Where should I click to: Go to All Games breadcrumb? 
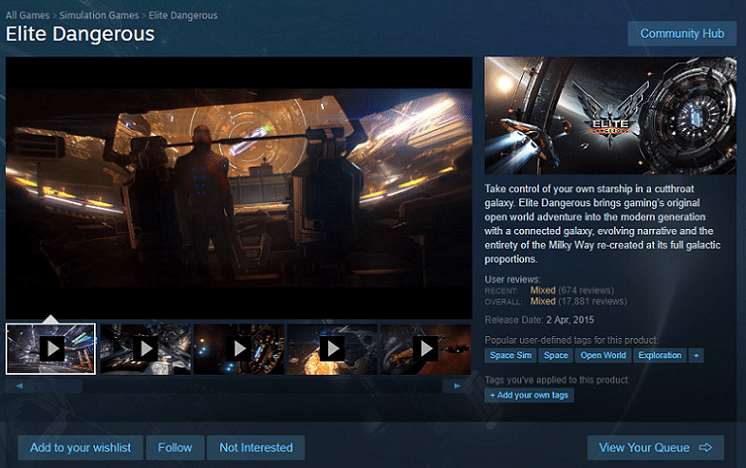pos(28,15)
